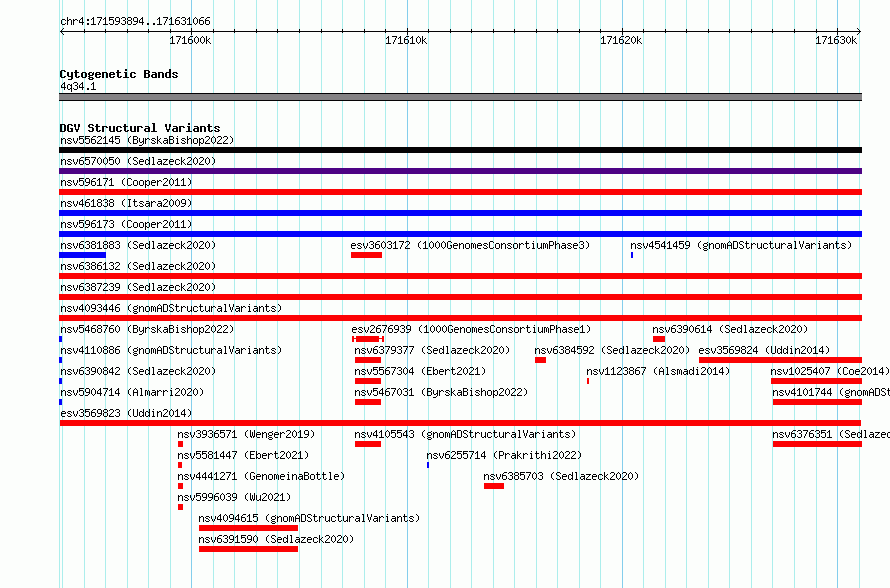This screenshot has height=588, width=890.
Task: Open the nsv5468760 (ByrskaBishop2022) label
Action: 147,329
